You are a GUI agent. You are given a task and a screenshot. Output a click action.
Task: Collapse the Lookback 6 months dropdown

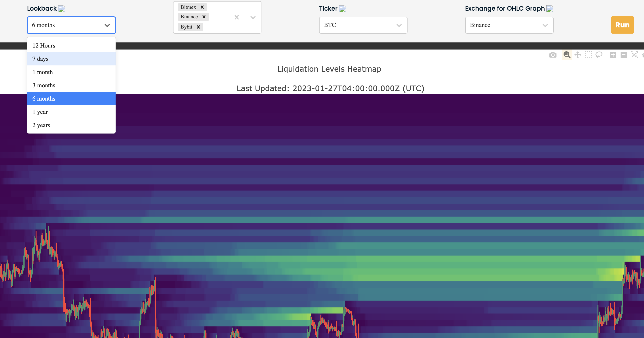point(107,25)
